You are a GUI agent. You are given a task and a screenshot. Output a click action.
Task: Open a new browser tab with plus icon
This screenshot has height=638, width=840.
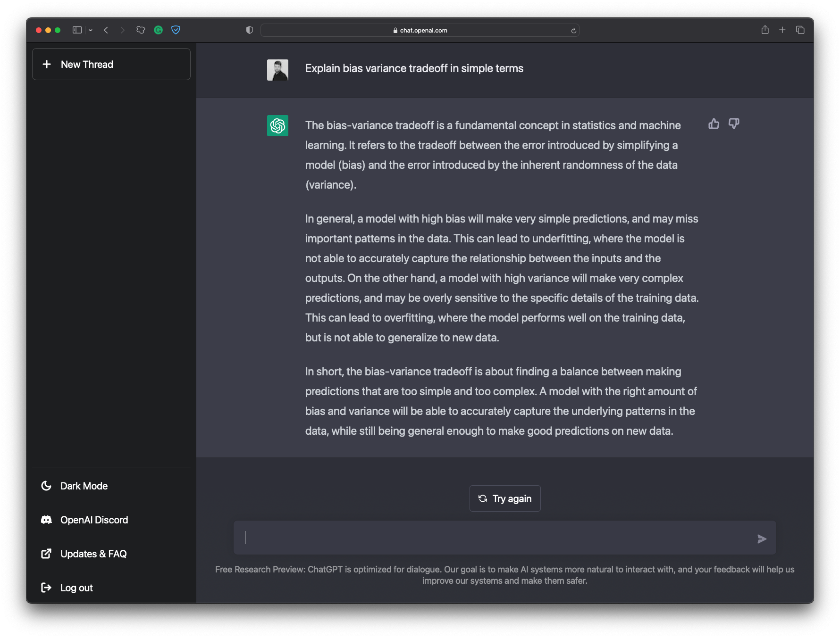pyautogui.click(x=782, y=30)
